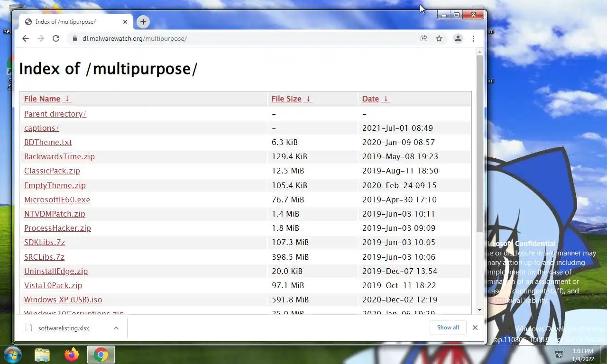Open the Parent directory/ link
This screenshot has height=364, width=607.
pos(55,114)
